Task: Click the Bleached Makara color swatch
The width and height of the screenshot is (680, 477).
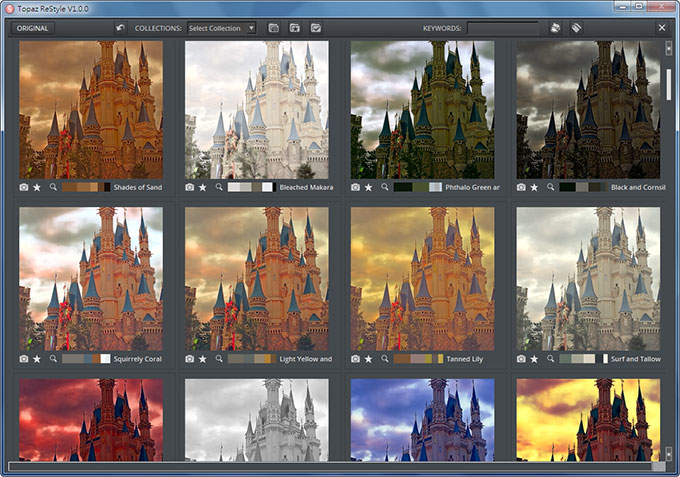Action: point(252,187)
